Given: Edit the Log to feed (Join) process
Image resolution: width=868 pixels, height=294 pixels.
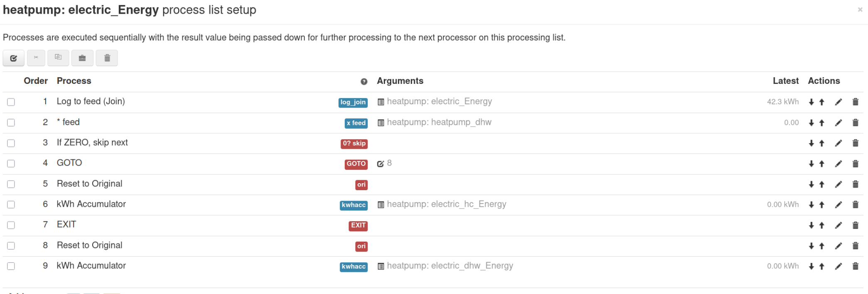Looking at the screenshot, I should [x=839, y=102].
